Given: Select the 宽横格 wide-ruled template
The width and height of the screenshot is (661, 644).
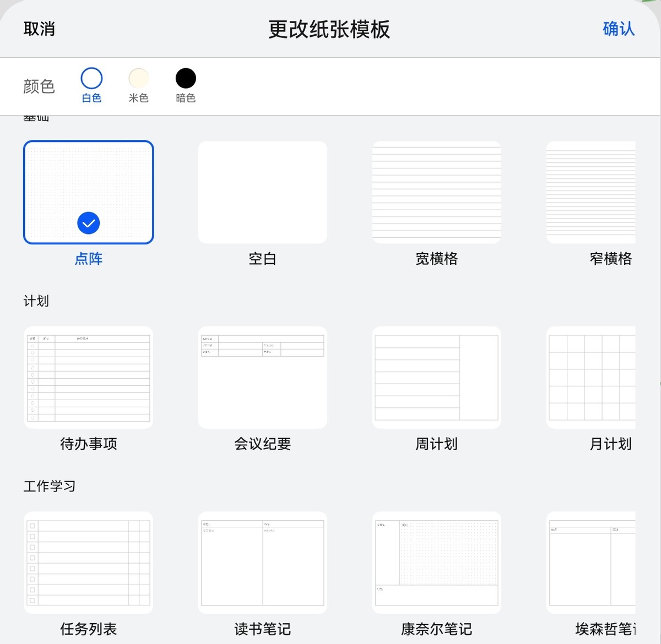Looking at the screenshot, I should click(x=436, y=192).
